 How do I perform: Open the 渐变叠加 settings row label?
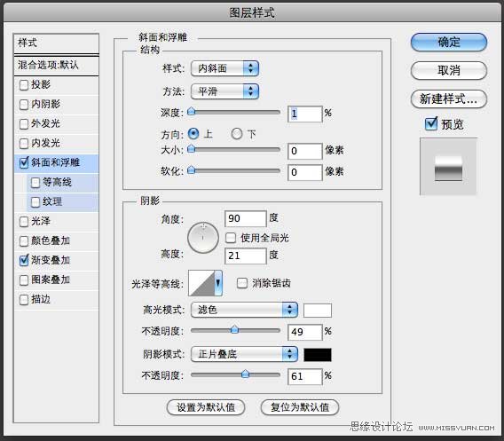pos(51,260)
